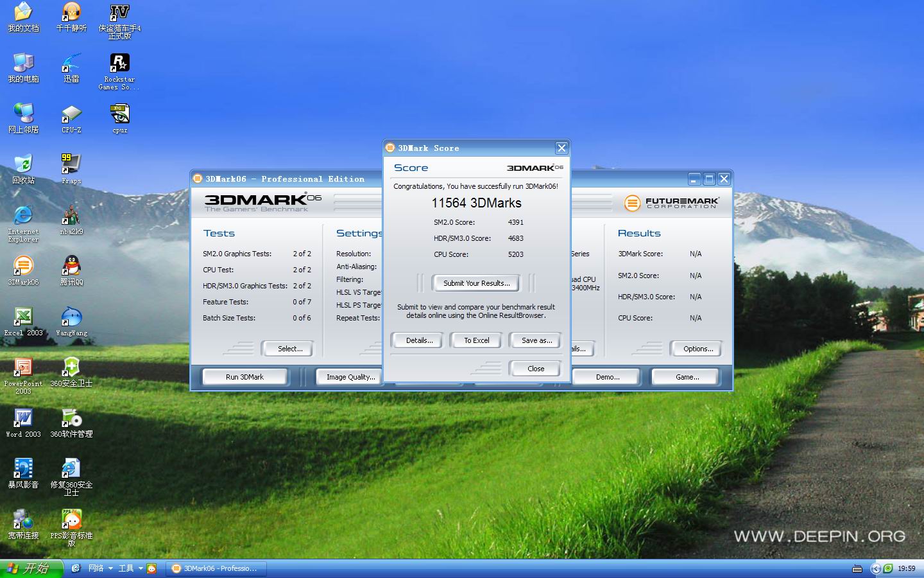This screenshot has height=578, width=924.
Task: Launch the 迅雷 download shortcut
Action: [71, 68]
